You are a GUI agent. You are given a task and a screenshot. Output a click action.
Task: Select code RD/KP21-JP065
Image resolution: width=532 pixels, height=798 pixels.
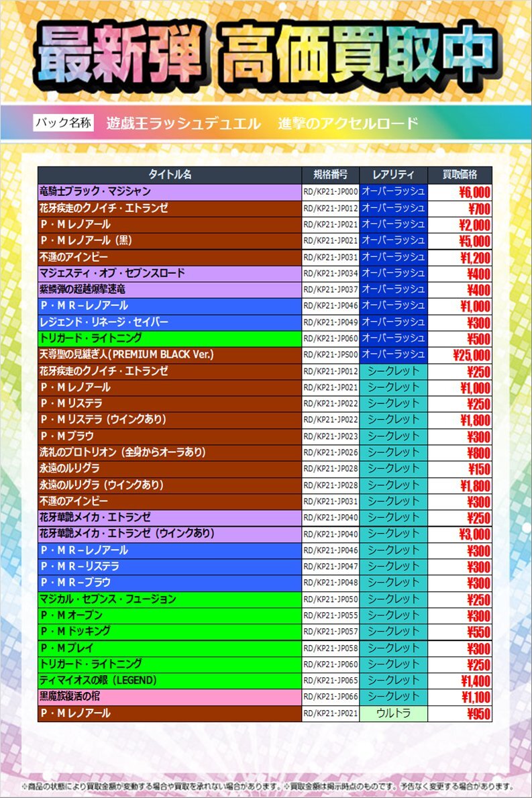point(331,681)
